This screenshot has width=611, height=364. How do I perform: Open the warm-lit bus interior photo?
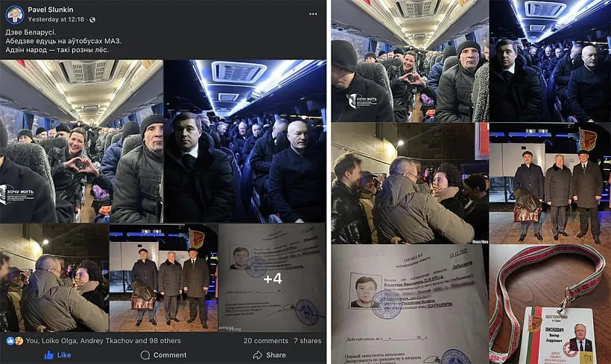coord(81,141)
